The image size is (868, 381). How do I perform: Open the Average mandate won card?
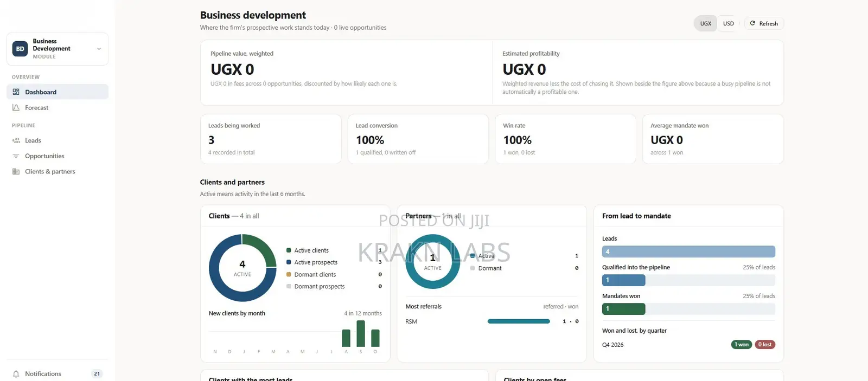(713, 139)
